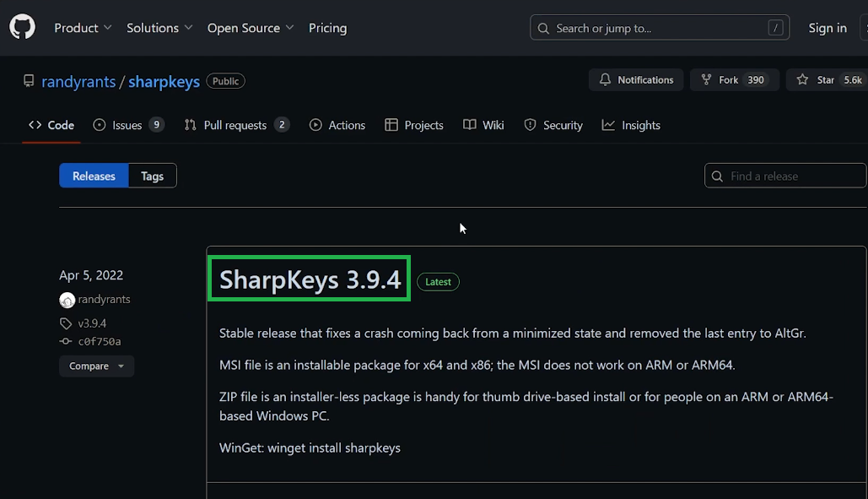Click the Actions play icon
This screenshot has height=499, width=868.
click(x=315, y=125)
